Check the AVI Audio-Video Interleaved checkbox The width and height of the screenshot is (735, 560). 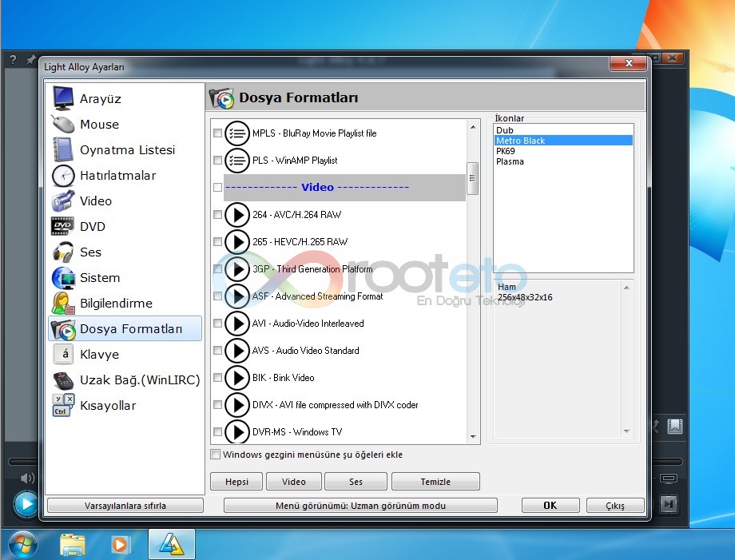coord(217,324)
